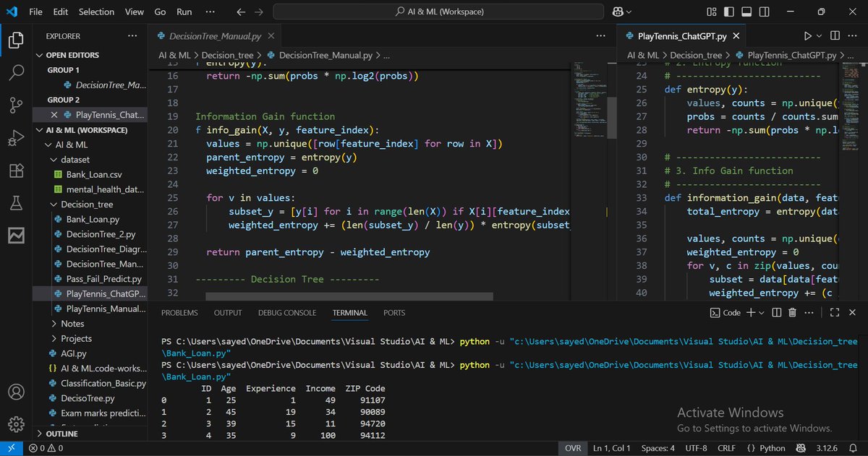The height and width of the screenshot is (456, 868).
Task: Open terminal launch profile dropdown arrow
Action: 761,312
